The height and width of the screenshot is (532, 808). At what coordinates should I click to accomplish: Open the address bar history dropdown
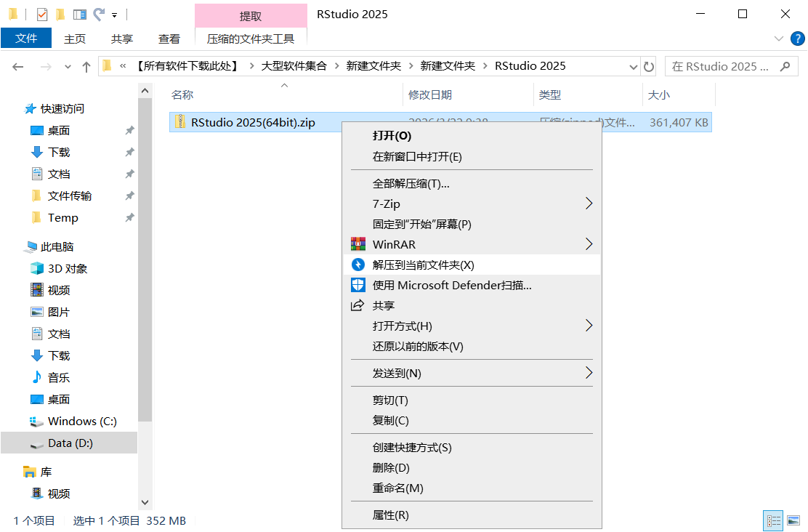634,67
